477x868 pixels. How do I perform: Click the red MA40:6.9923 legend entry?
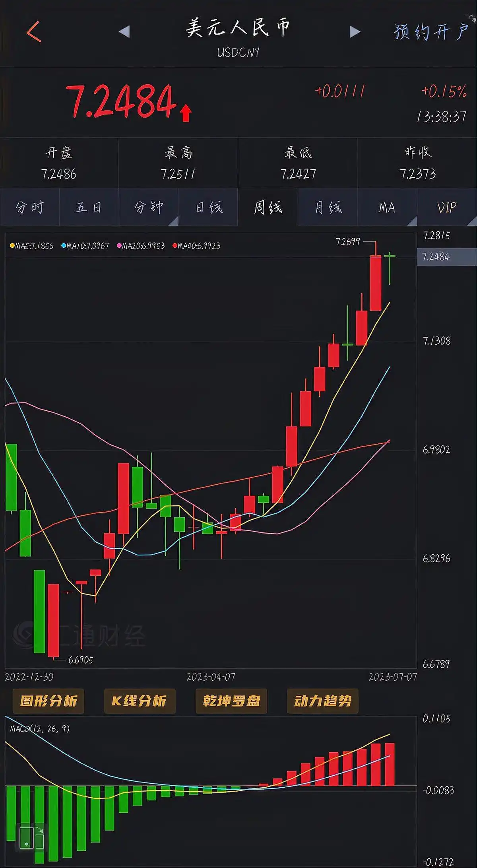coord(196,246)
